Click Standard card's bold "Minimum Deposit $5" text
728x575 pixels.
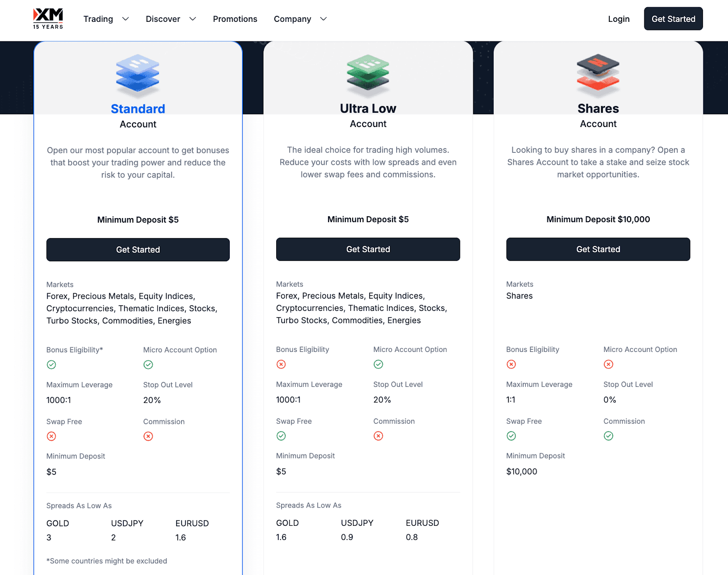[x=138, y=220]
